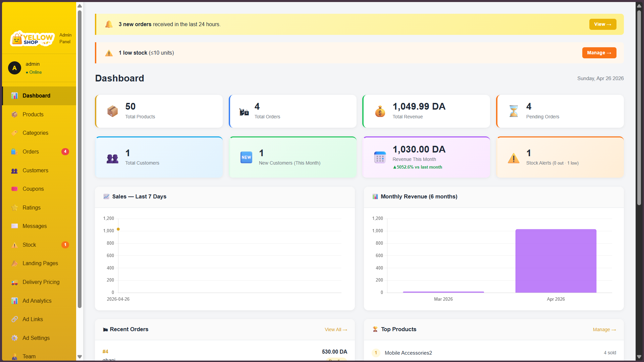Click the main page scrollbar thumb
644x362 pixels.
pos(639,107)
